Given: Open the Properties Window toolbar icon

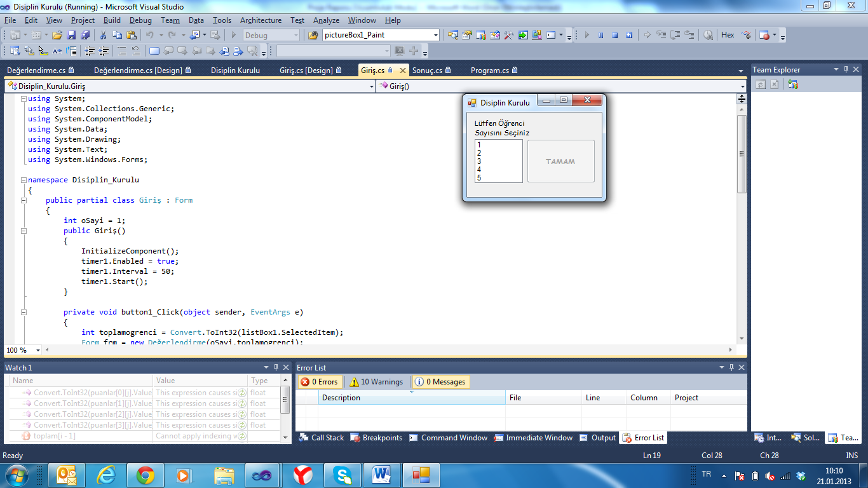Looking at the screenshot, I should 466,35.
